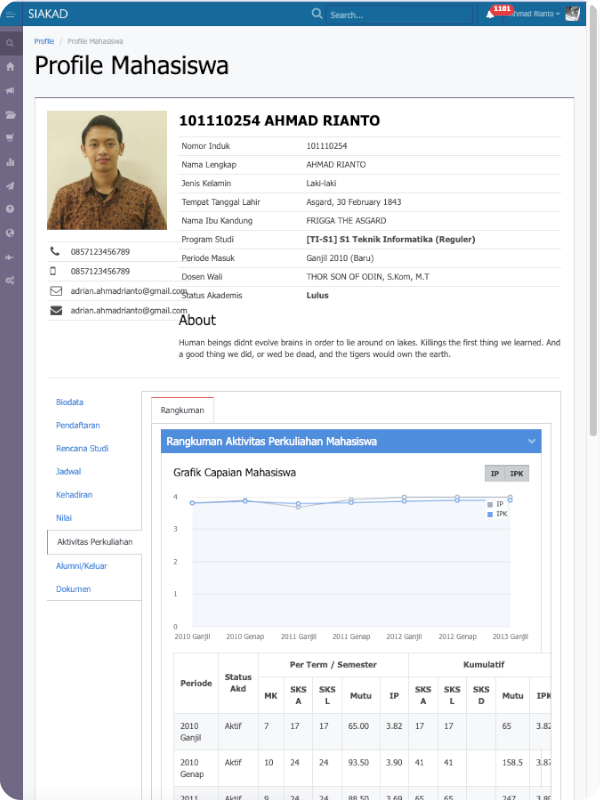The height and width of the screenshot is (800, 600).
Task: Toggle the IPK chart series button
Action: click(x=516, y=474)
